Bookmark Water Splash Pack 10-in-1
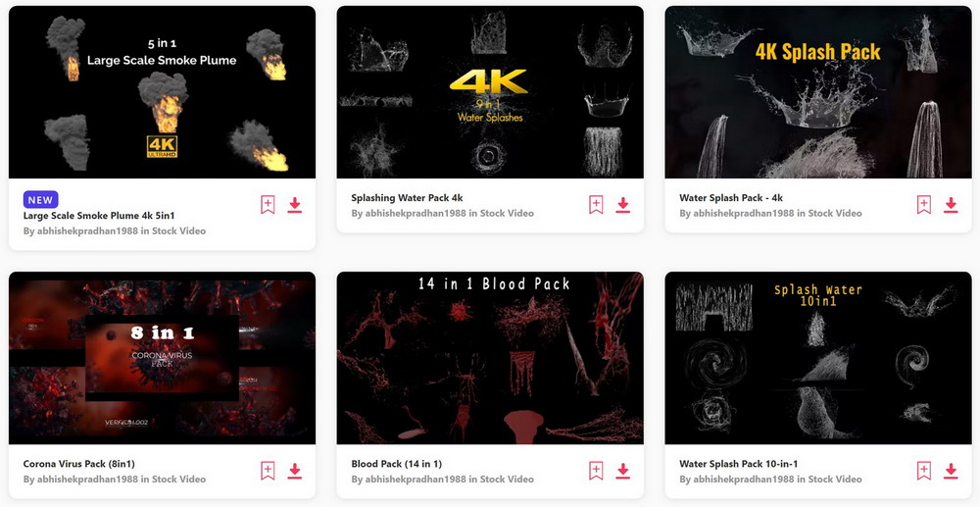980x507 pixels. (x=924, y=471)
